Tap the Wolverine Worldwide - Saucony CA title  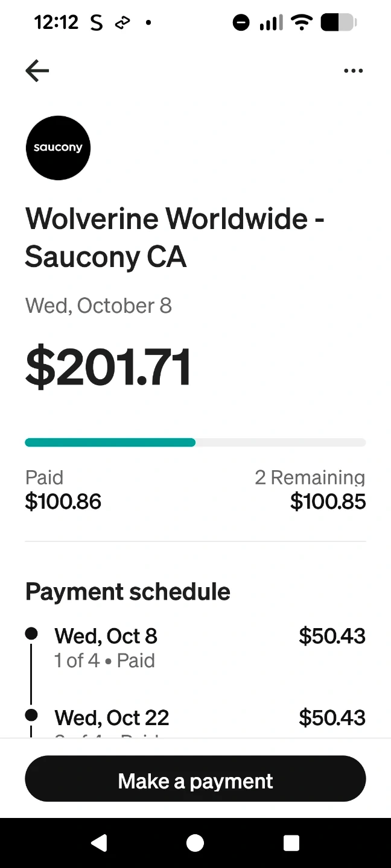(174, 237)
